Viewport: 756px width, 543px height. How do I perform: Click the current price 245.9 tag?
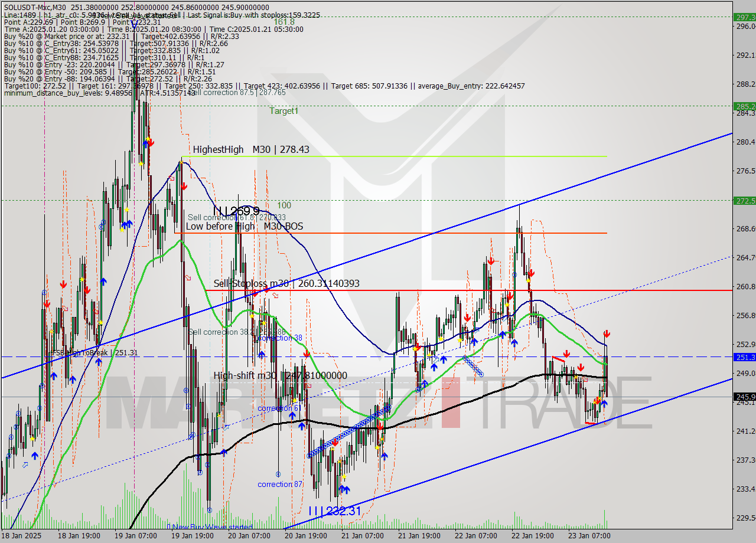(744, 397)
